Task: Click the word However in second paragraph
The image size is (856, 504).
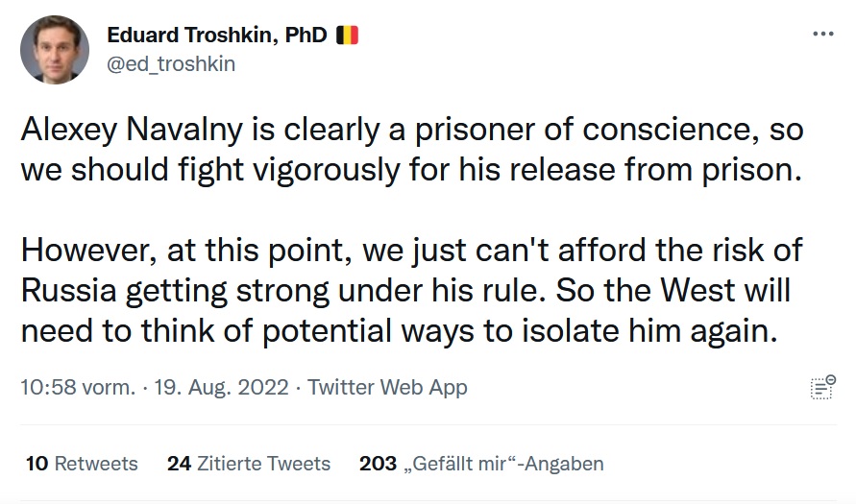Action: click(89, 251)
